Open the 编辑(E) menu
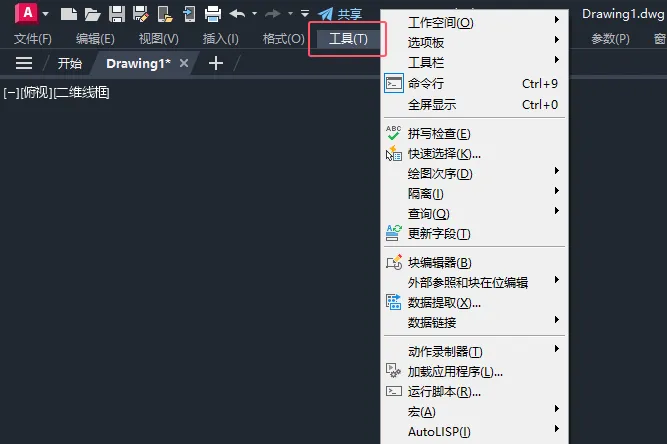Screen dimensions: 667x444 (x=95, y=39)
